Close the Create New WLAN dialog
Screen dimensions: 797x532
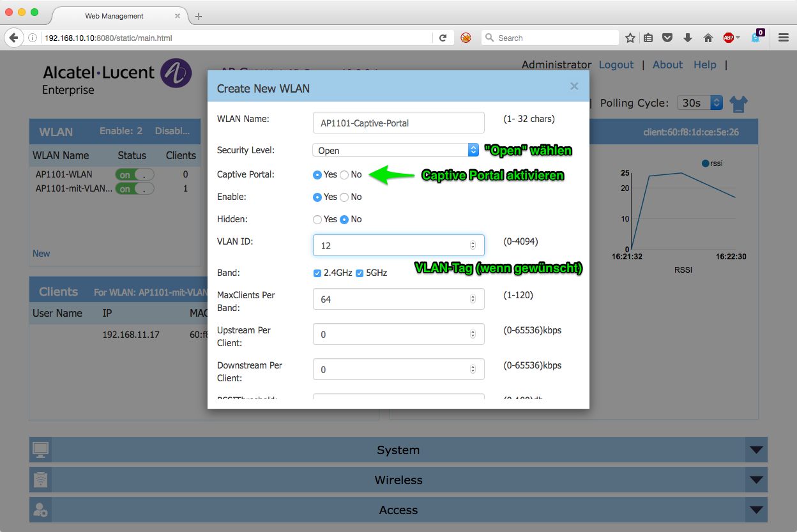click(x=574, y=86)
